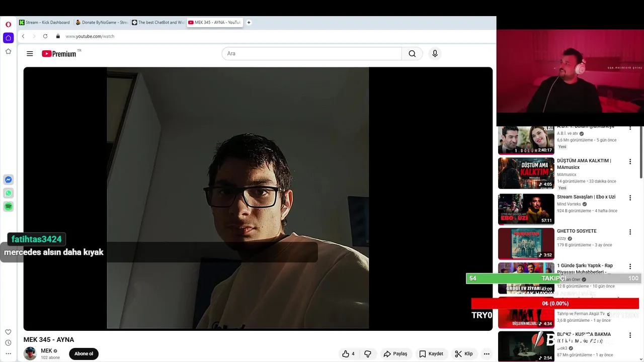Viewport: 644px width, 362px height.
Task: Reload the YouTube page
Action: click(45, 36)
